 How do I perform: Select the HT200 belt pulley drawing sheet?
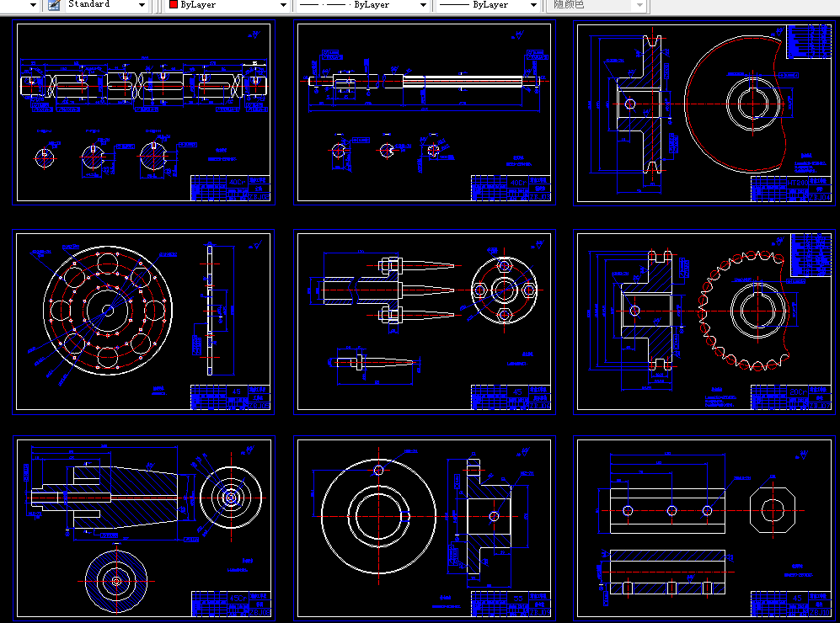pyautogui.click(x=704, y=113)
